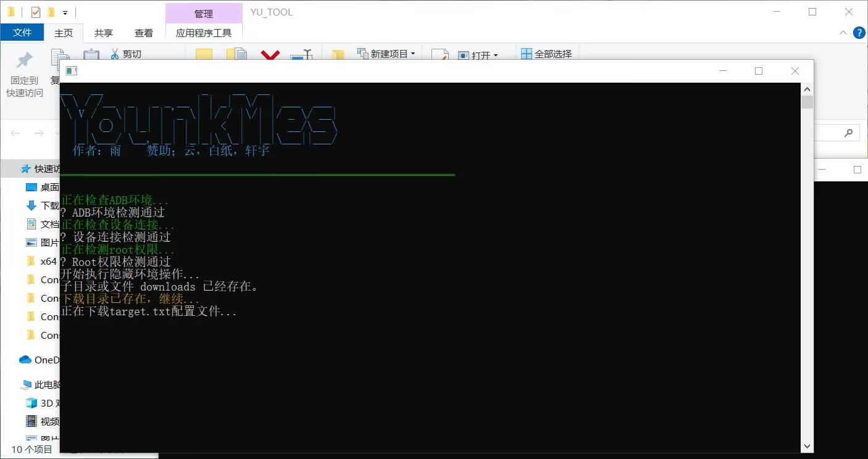
Task: Switch to the 应用程序工具 contextual tab
Action: pos(203,33)
